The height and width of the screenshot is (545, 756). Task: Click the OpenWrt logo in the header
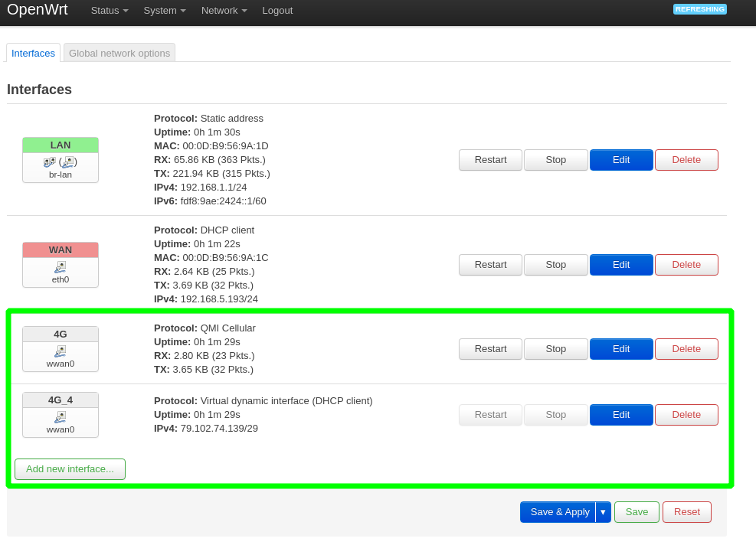pos(38,10)
